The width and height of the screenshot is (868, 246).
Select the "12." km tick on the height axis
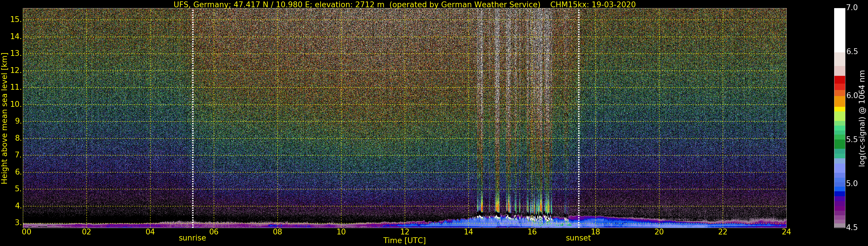(x=16, y=70)
